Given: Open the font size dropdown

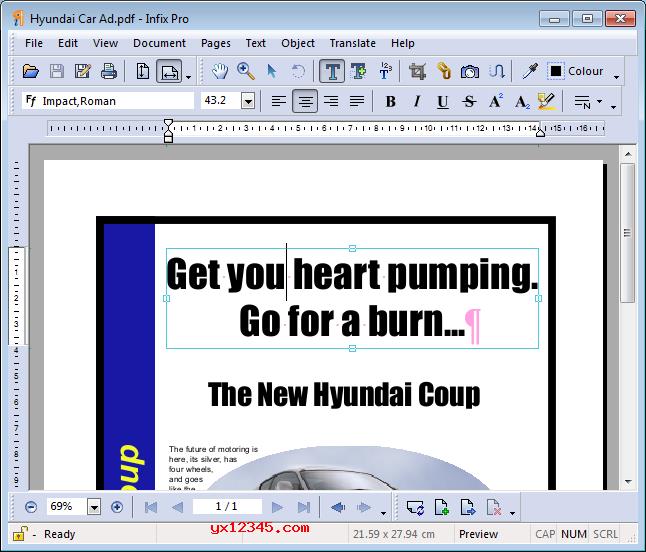Looking at the screenshot, I should (248, 101).
